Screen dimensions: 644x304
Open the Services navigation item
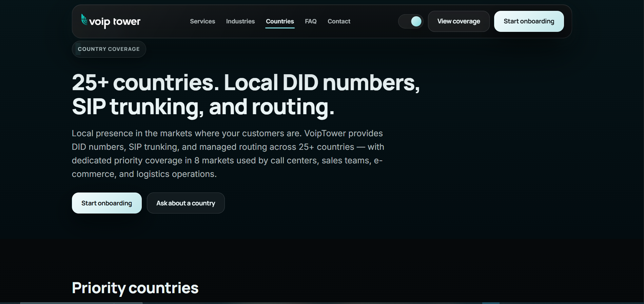pyautogui.click(x=202, y=21)
